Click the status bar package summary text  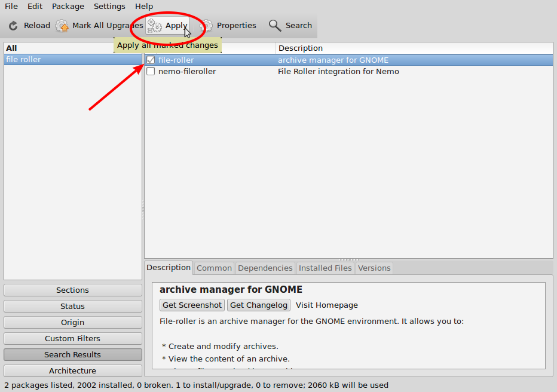pos(196,385)
